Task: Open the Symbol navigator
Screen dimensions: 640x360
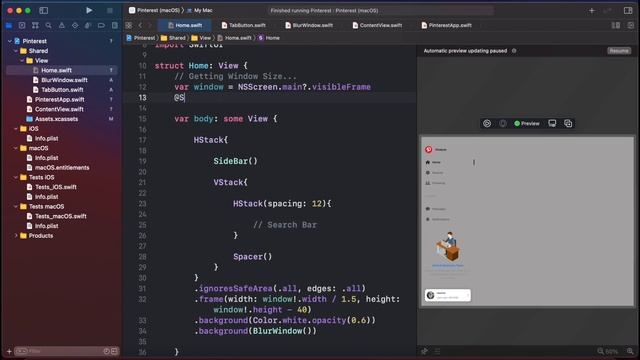Action: pyautogui.click(x=35, y=25)
